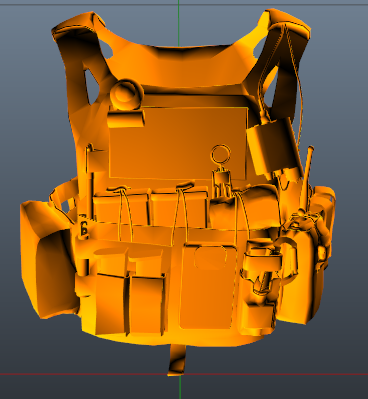
Task: Click the tall rounded-window pouch at center bottom
Action: coord(207,287)
